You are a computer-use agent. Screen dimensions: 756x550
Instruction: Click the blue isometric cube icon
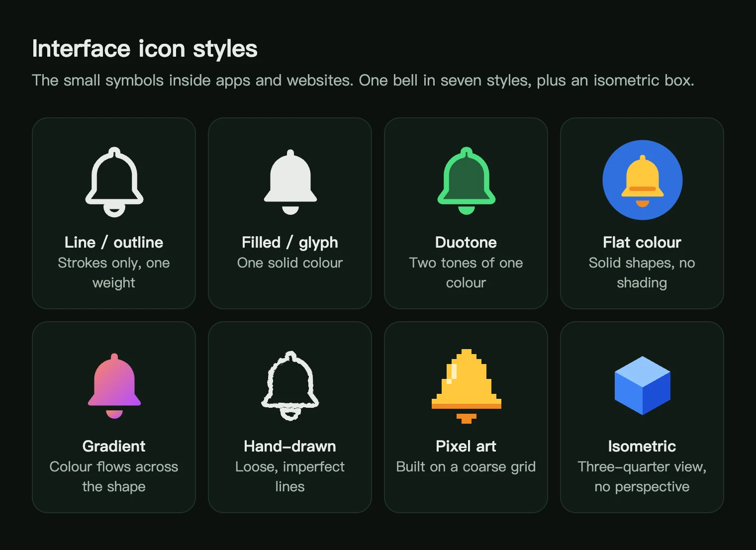tap(643, 386)
